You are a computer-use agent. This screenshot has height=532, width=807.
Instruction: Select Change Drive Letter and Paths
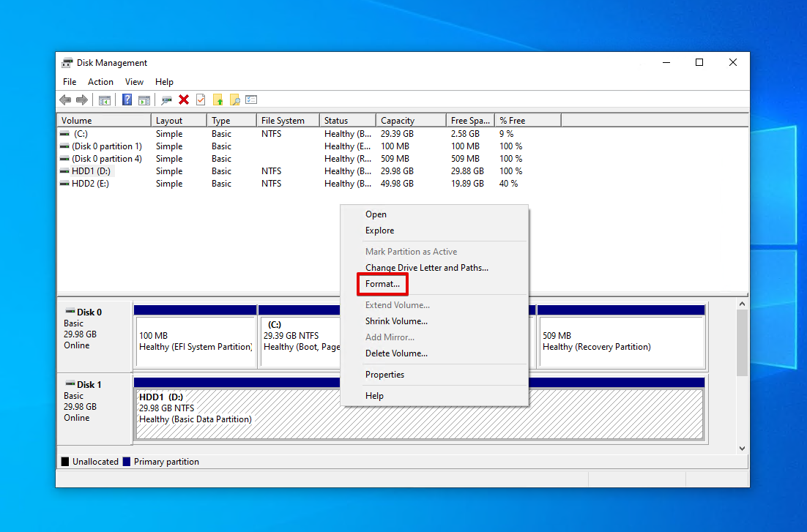pyautogui.click(x=434, y=268)
